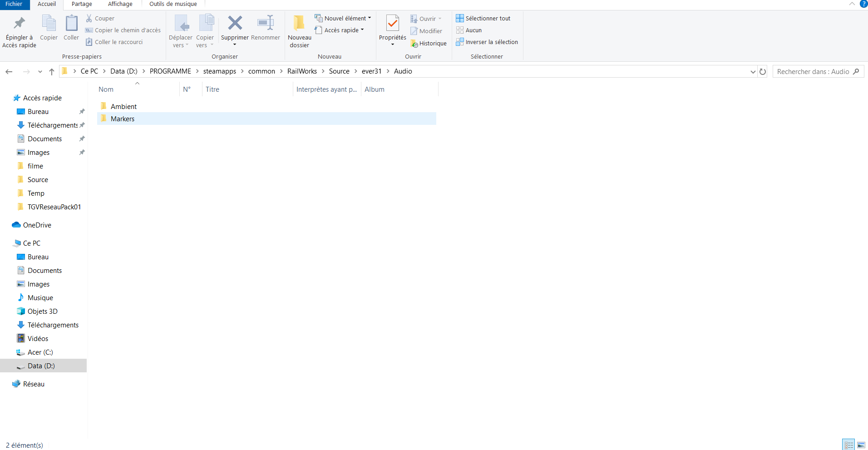868x450 pixels.
Task: Click Copier le chemin d'accès
Action: [123, 30]
